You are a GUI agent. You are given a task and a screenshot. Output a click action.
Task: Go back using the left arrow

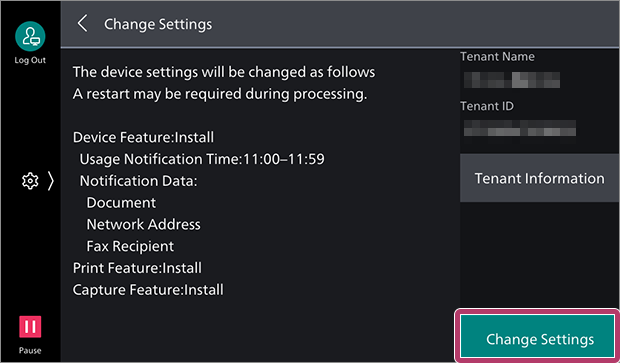[x=82, y=24]
